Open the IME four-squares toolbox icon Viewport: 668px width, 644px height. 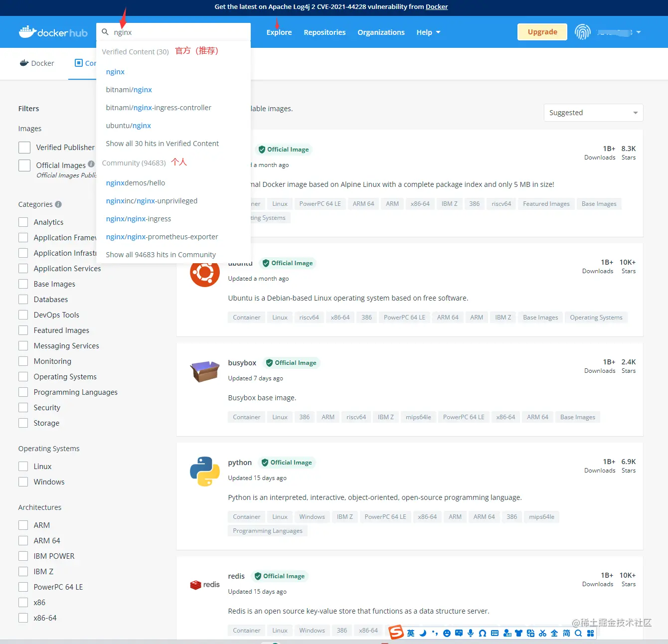point(590,633)
